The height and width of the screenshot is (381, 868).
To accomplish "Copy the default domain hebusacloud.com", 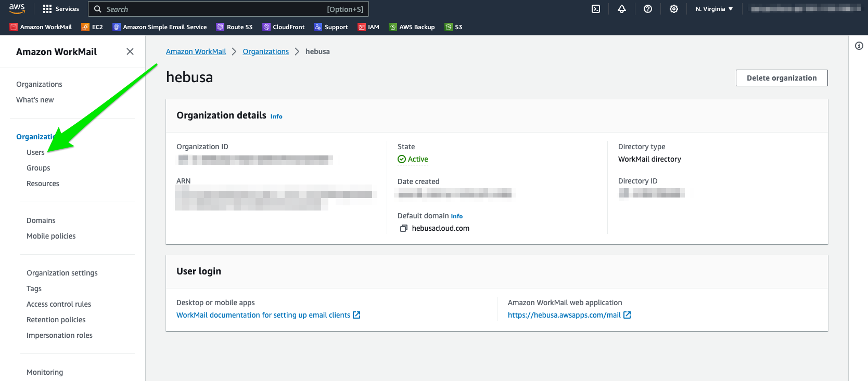I will click(403, 228).
